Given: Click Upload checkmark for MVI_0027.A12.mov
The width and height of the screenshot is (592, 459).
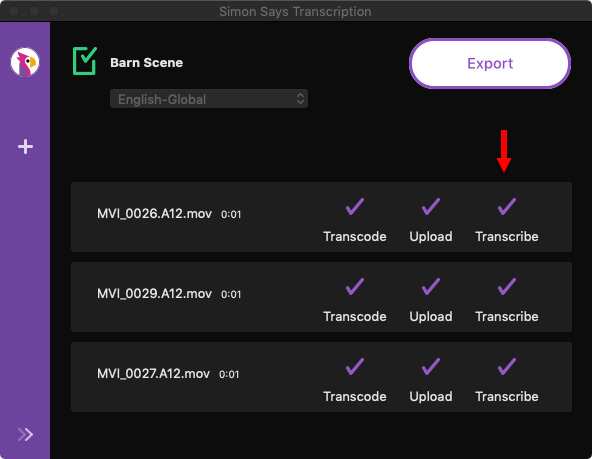Looking at the screenshot, I should coord(431,367).
